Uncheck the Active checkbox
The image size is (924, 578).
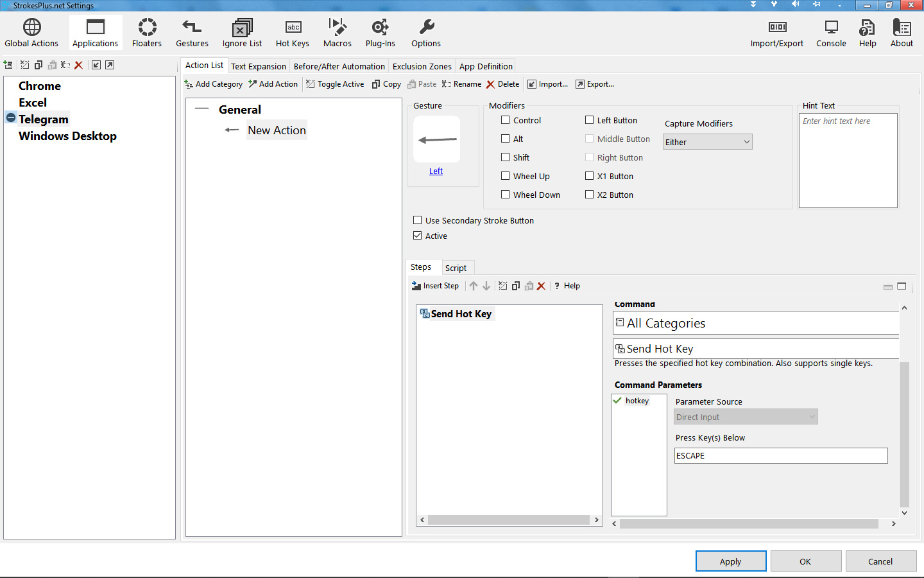418,236
